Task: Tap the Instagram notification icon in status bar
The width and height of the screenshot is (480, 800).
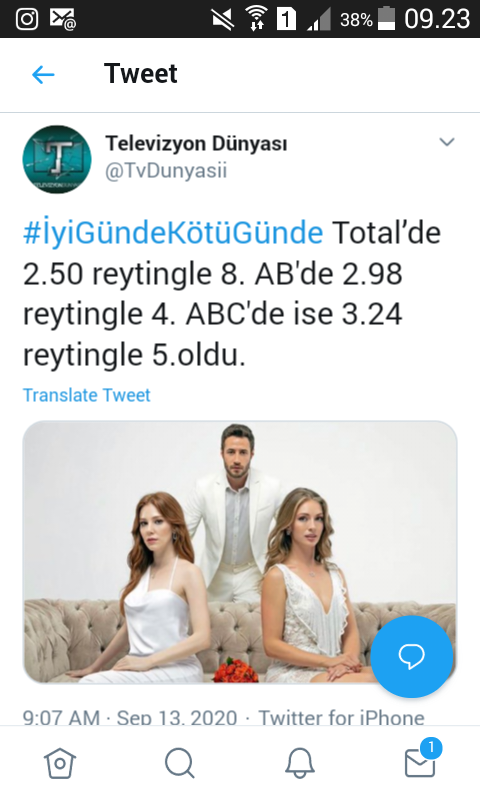Action: click(x=27, y=19)
